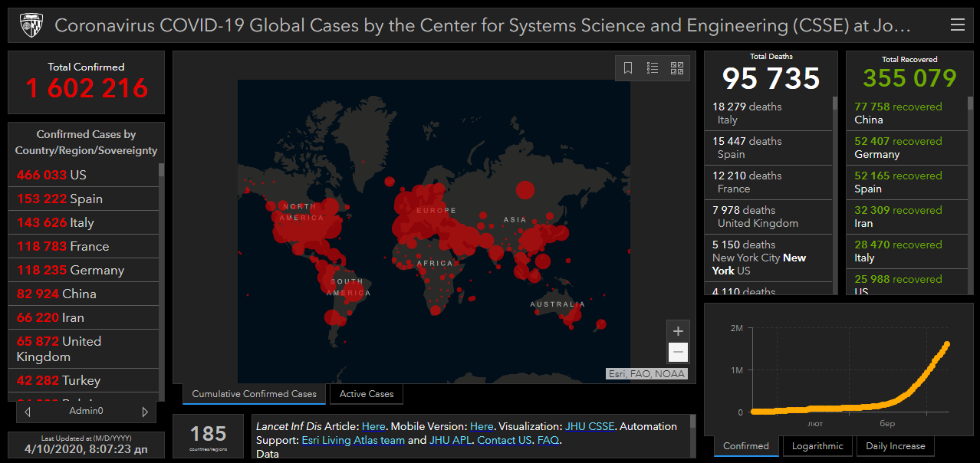The image size is (980, 463).
Task: Click the Contact US link
Action: point(505,440)
